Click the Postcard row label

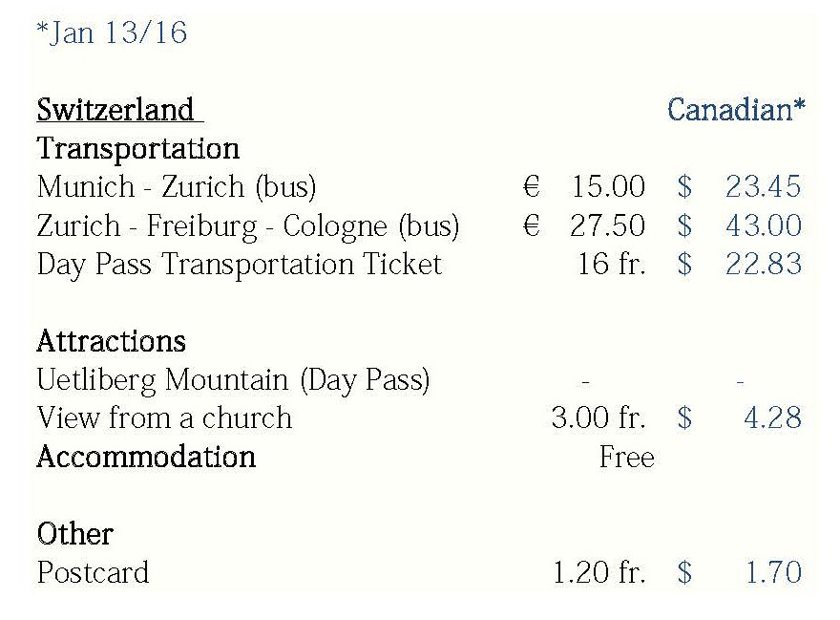pos(93,573)
